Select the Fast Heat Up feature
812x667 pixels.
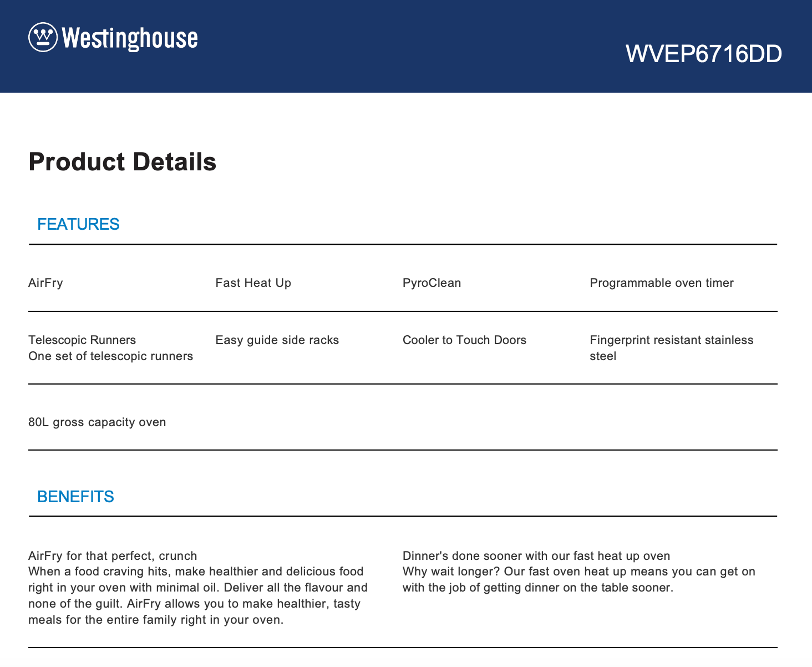(x=253, y=283)
